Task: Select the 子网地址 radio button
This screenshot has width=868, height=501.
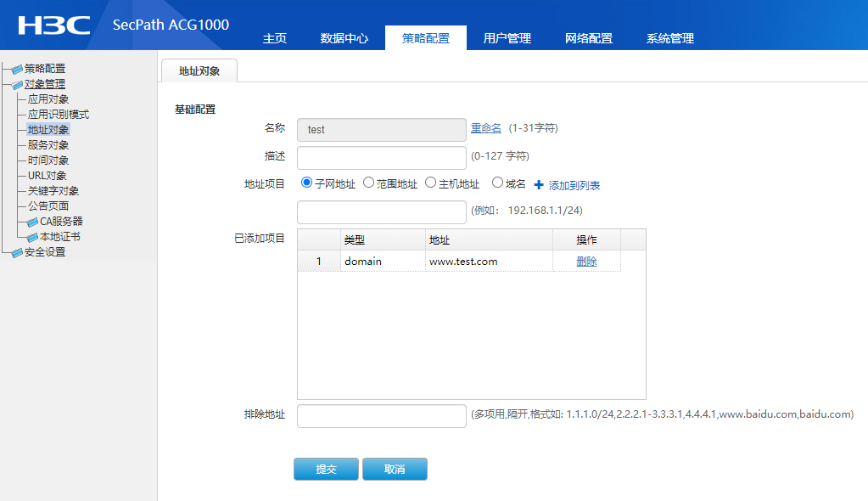Action: [307, 183]
